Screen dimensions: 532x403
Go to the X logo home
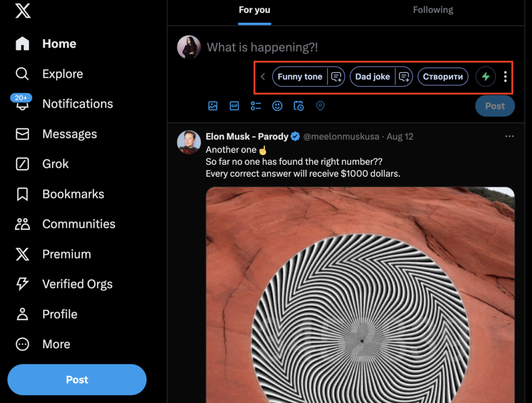coord(23,11)
